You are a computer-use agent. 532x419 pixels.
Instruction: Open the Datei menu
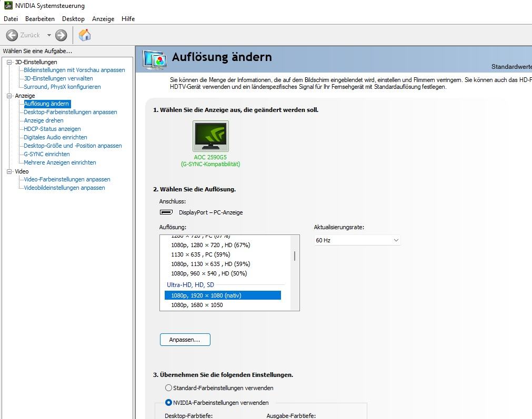[11, 19]
